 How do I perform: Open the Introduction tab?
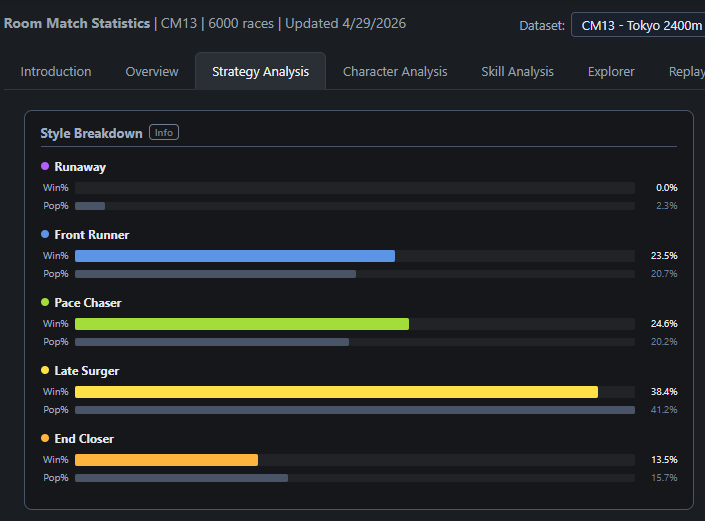[x=56, y=71]
